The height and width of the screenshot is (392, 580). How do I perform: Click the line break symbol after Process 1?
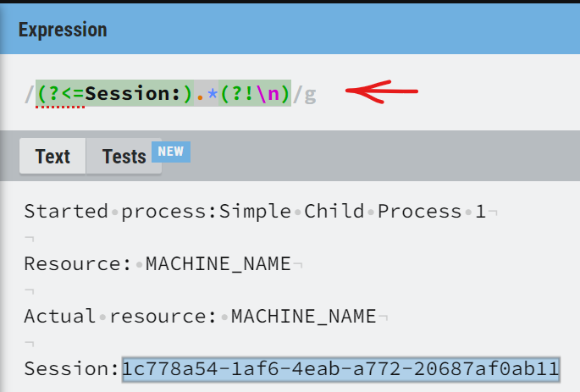pyautogui.click(x=494, y=212)
